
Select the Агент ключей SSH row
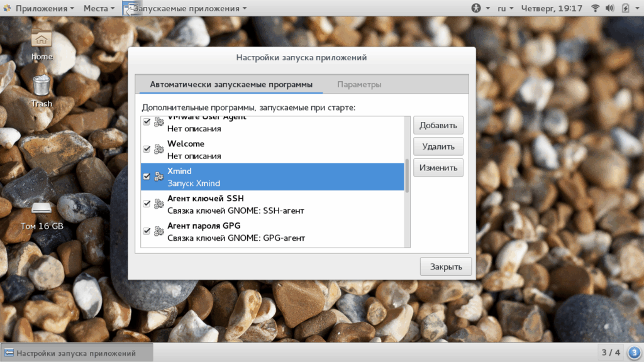pos(273,204)
